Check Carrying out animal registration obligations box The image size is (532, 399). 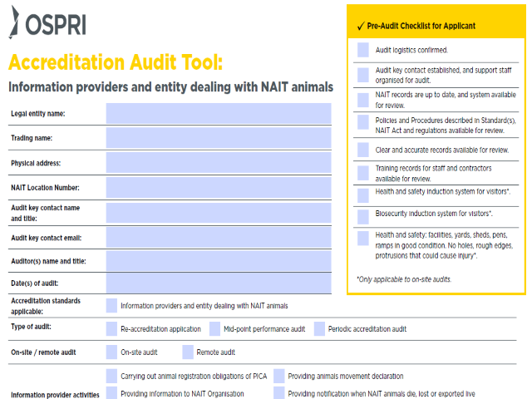111,376
